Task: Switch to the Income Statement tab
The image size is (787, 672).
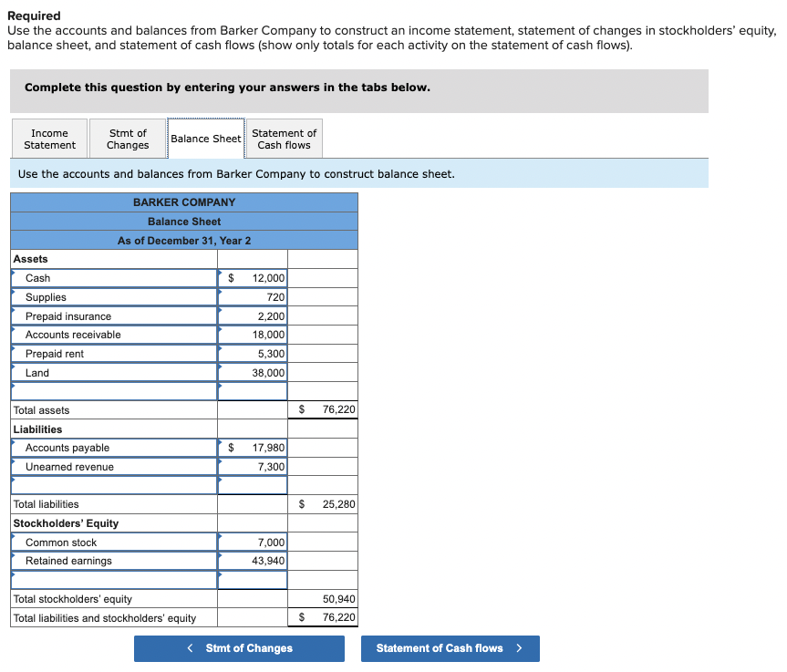Action: pos(49,138)
